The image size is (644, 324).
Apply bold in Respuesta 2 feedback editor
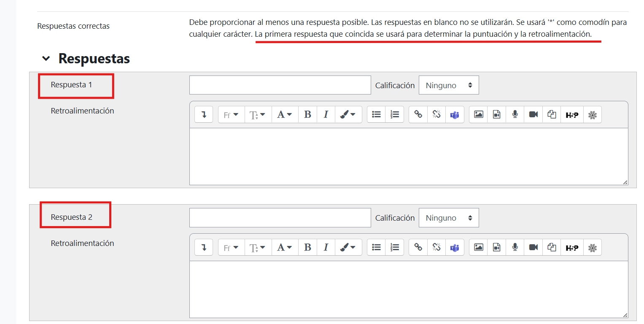point(307,247)
